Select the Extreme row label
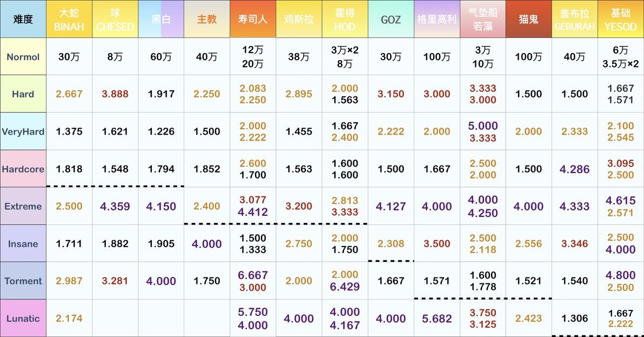The width and height of the screenshot is (644, 337). point(23,206)
